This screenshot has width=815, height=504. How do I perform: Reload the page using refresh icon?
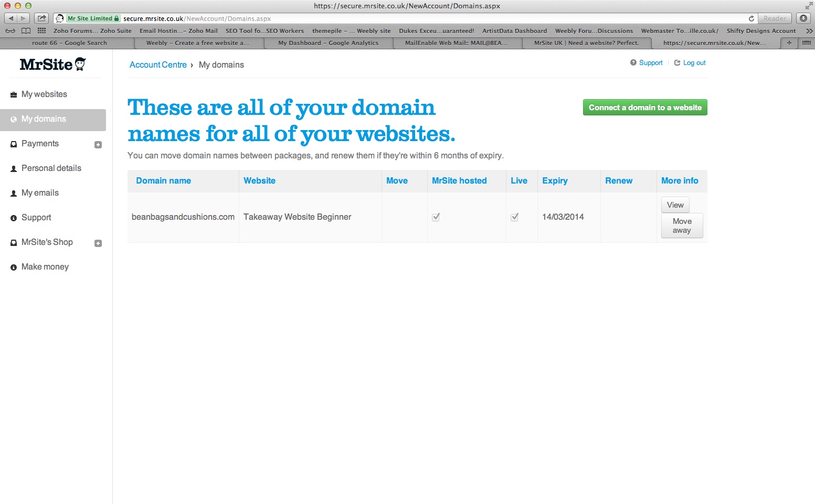pos(752,18)
